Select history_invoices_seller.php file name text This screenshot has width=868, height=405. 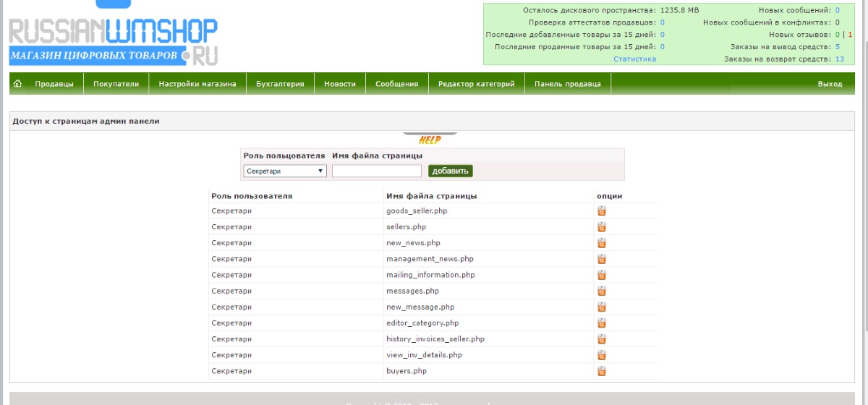coord(435,339)
